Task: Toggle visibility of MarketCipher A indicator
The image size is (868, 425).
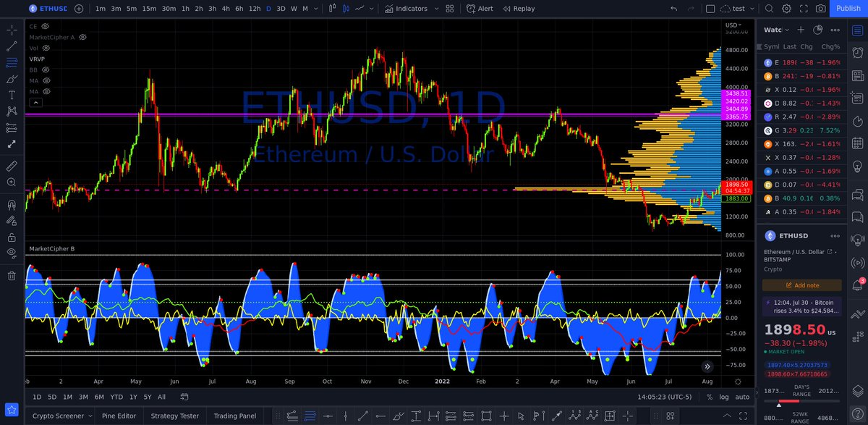Action: [82, 36]
